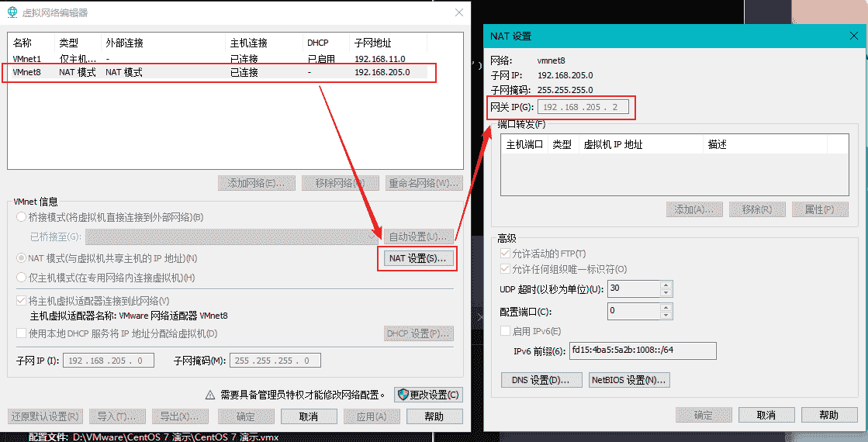This screenshot has height=442, width=868.
Task: Open NAT 设置(S)... button
Action: pos(417,258)
